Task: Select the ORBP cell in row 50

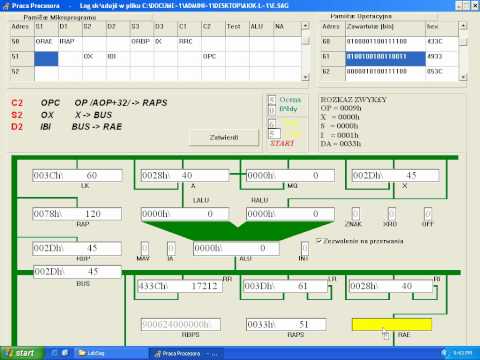Action: 142,43
